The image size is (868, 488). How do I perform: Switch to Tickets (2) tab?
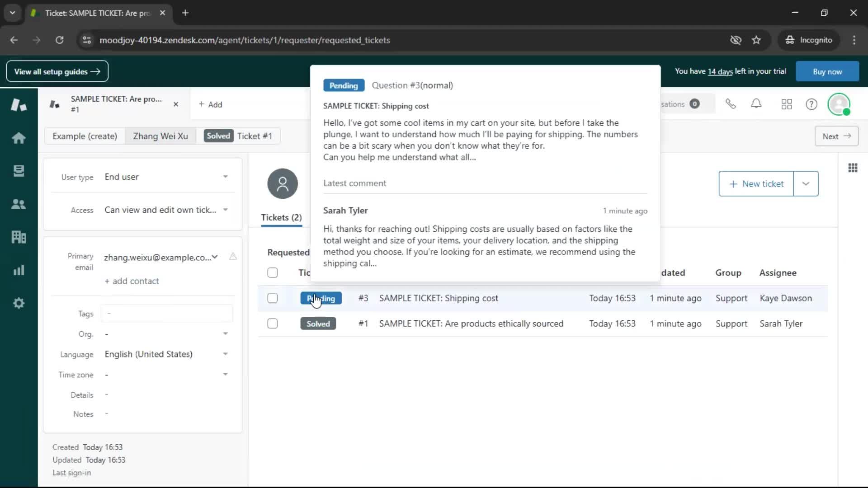(281, 217)
